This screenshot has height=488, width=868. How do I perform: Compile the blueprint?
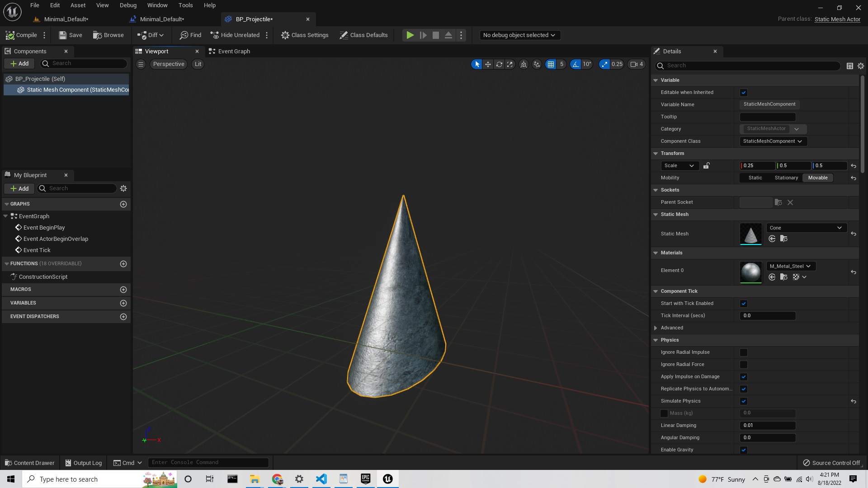pyautogui.click(x=21, y=35)
